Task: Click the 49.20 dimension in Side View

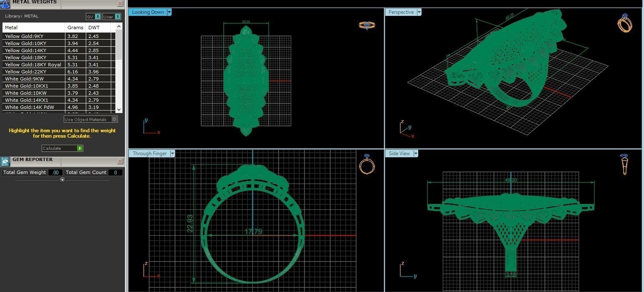Action: 510,180
